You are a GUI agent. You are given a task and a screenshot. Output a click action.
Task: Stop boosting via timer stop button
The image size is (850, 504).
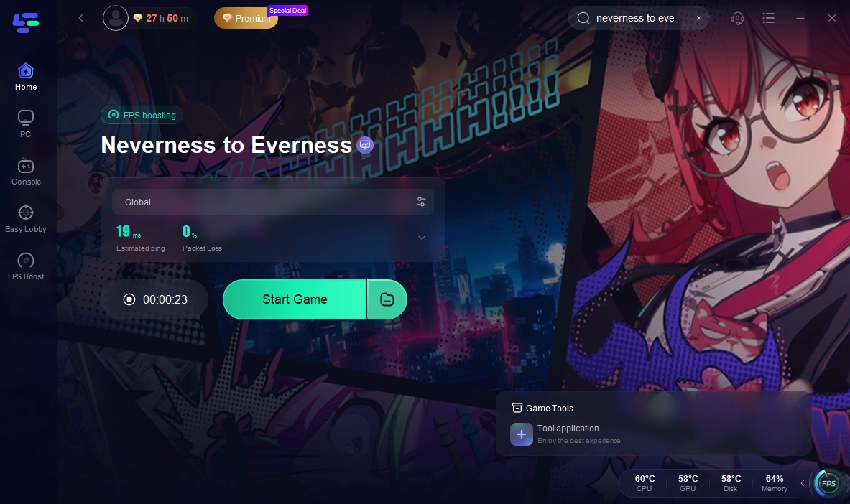[129, 299]
